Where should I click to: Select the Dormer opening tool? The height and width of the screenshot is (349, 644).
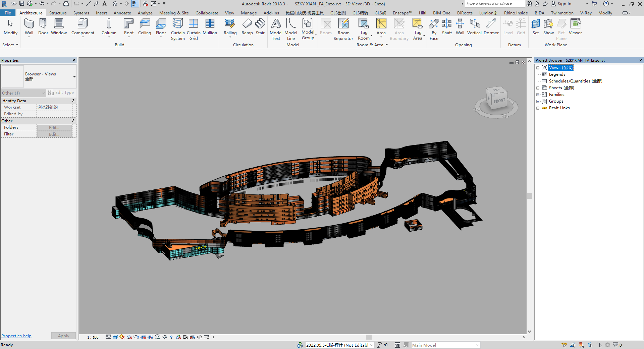[491, 27]
